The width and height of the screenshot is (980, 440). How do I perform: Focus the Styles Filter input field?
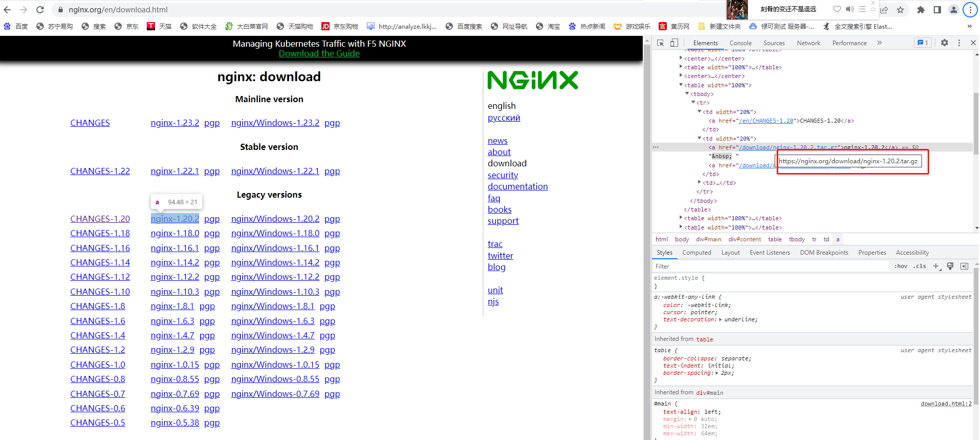click(770, 266)
